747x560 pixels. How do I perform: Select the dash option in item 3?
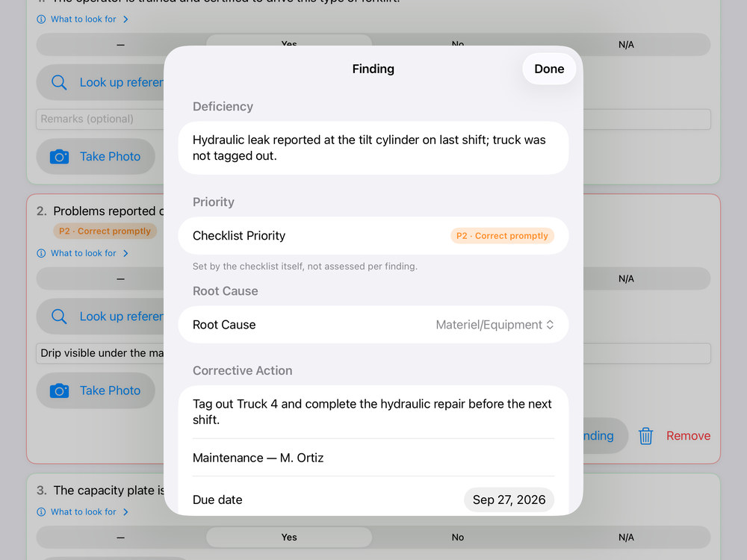click(x=120, y=537)
